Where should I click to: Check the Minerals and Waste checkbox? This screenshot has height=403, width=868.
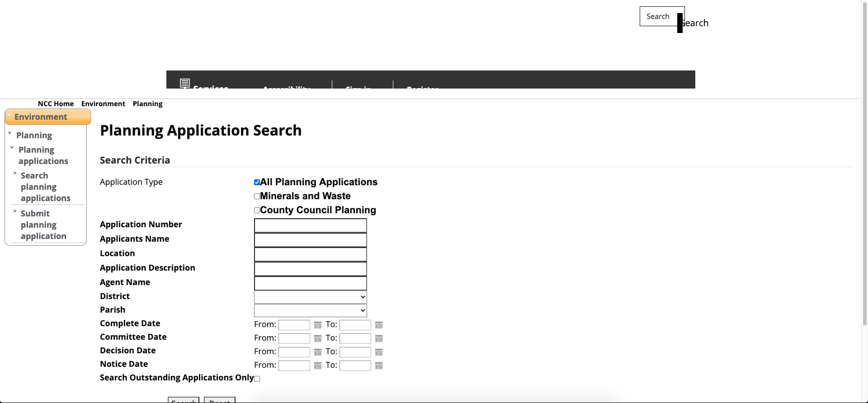(x=257, y=197)
